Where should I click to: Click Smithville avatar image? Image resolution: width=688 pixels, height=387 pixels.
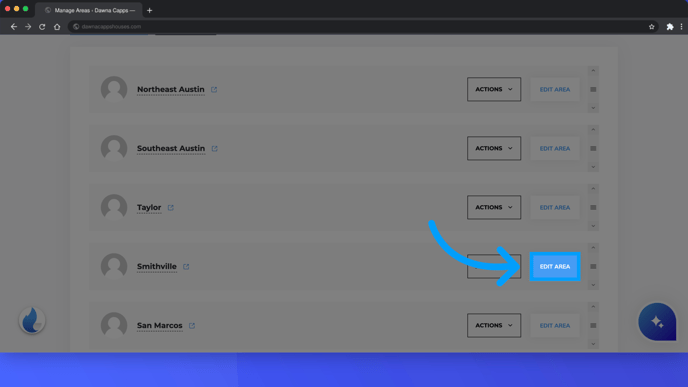(114, 266)
